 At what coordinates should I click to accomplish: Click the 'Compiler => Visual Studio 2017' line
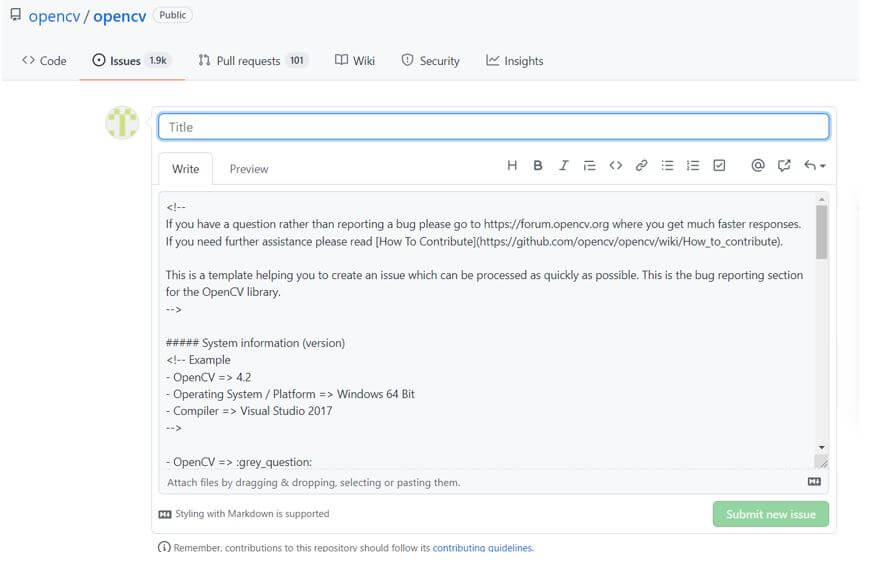tap(249, 410)
